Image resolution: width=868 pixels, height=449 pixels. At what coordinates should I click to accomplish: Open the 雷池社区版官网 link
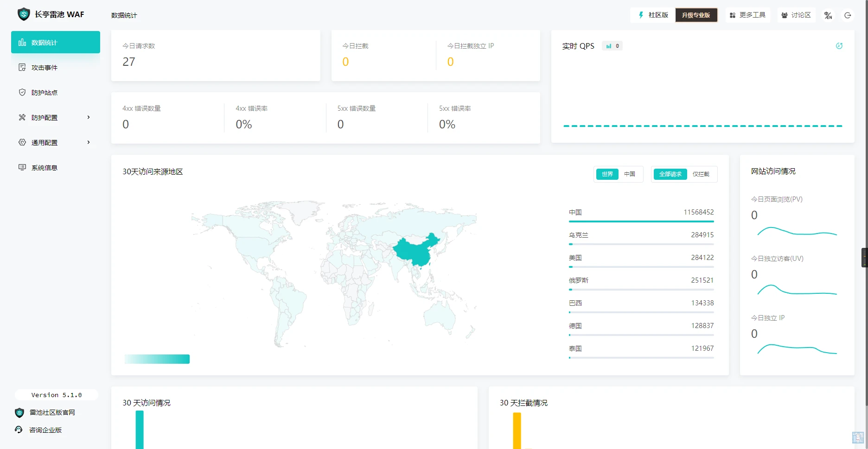click(52, 412)
